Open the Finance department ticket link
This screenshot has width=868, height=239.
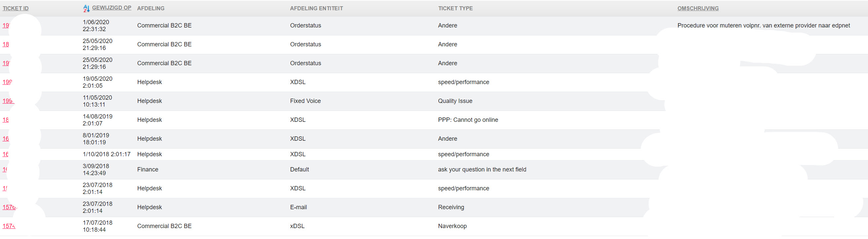4,169
